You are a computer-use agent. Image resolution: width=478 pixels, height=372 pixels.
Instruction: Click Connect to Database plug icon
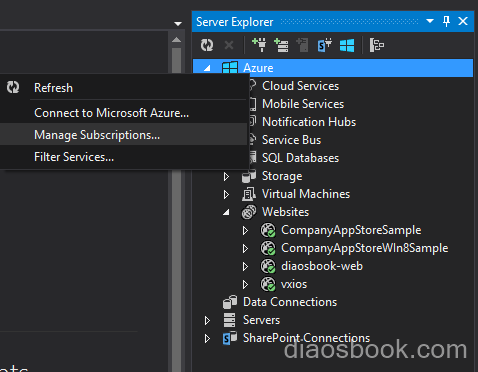pos(259,45)
